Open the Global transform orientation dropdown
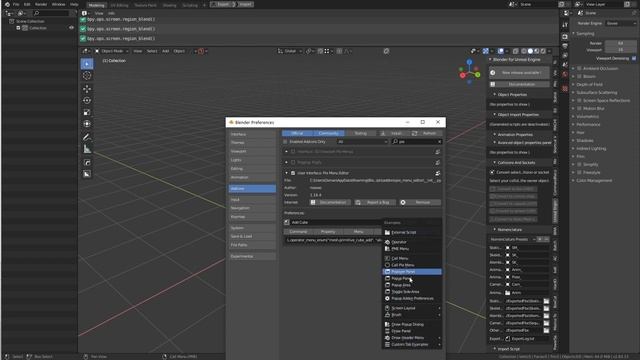This screenshot has width=640, height=360. 290,51
